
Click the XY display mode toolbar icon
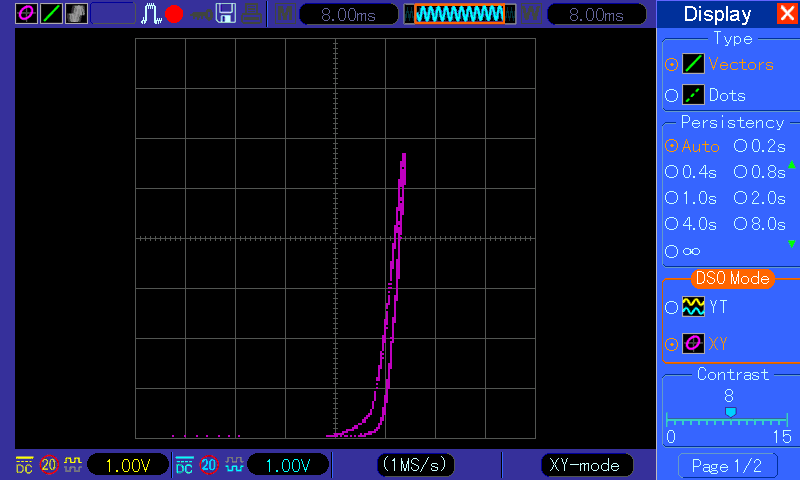(x=26, y=13)
